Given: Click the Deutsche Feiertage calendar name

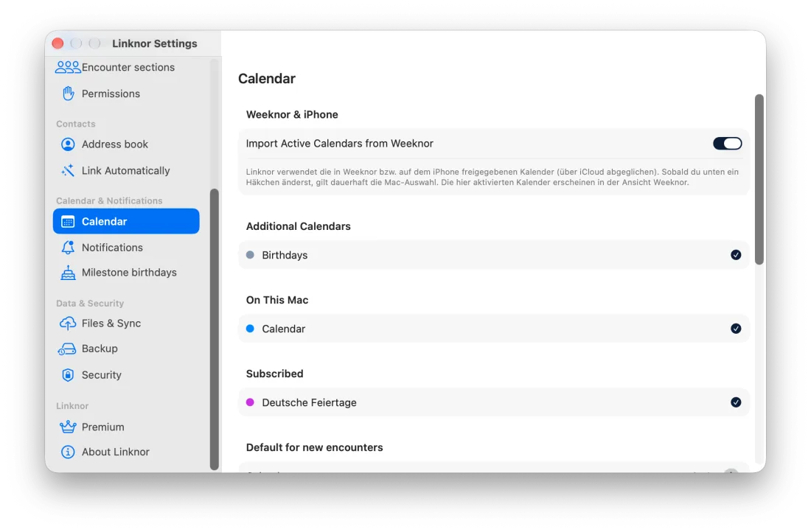Looking at the screenshot, I should tap(310, 403).
